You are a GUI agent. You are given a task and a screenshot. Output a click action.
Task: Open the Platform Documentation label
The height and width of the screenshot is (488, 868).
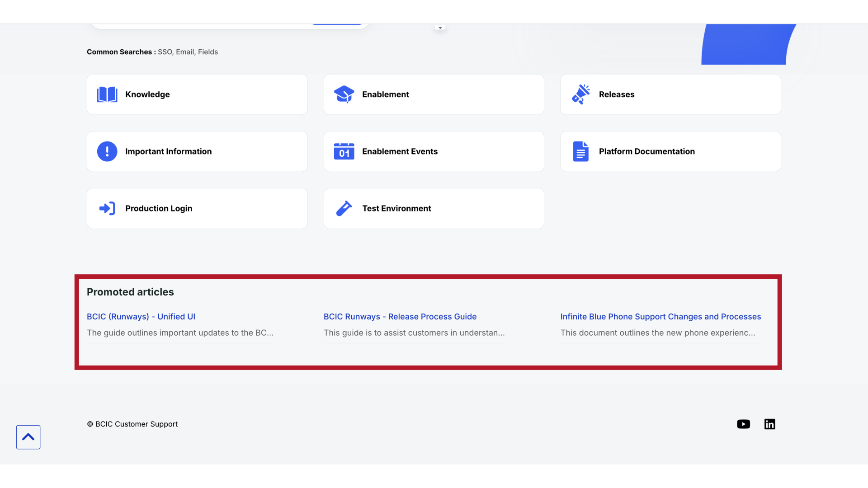pyautogui.click(x=646, y=151)
